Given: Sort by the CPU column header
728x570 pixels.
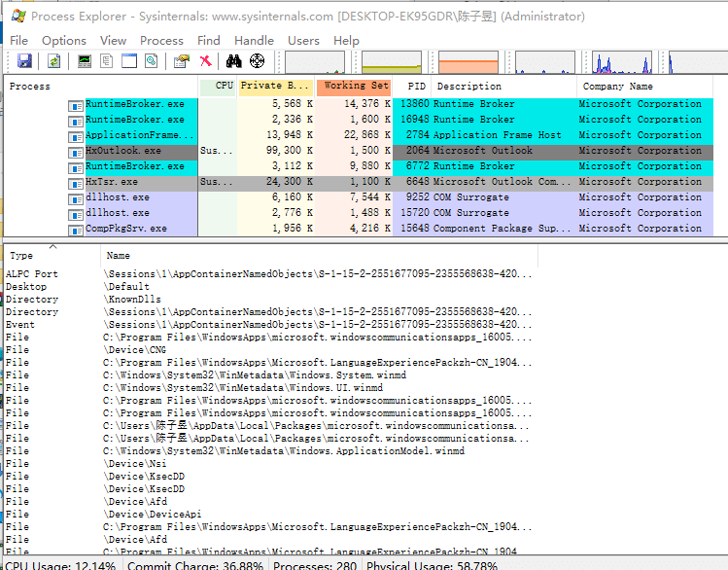Looking at the screenshot, I should pos(218,87).
